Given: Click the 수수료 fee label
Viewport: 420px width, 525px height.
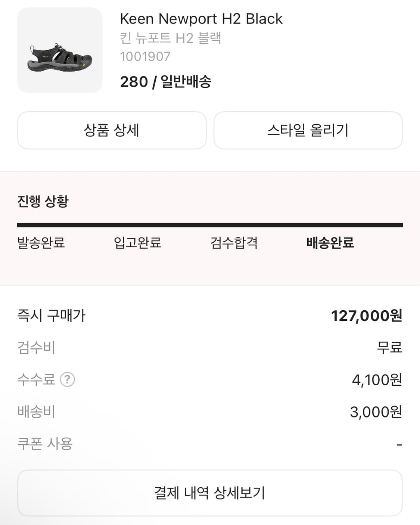Looking at the screenshot, I should click(36, 380).
